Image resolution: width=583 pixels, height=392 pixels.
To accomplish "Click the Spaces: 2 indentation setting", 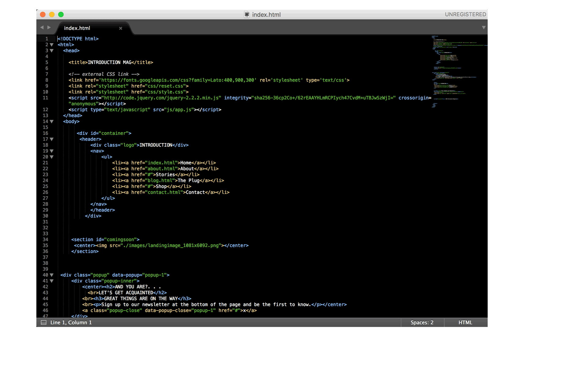I will tap(422, 322).
